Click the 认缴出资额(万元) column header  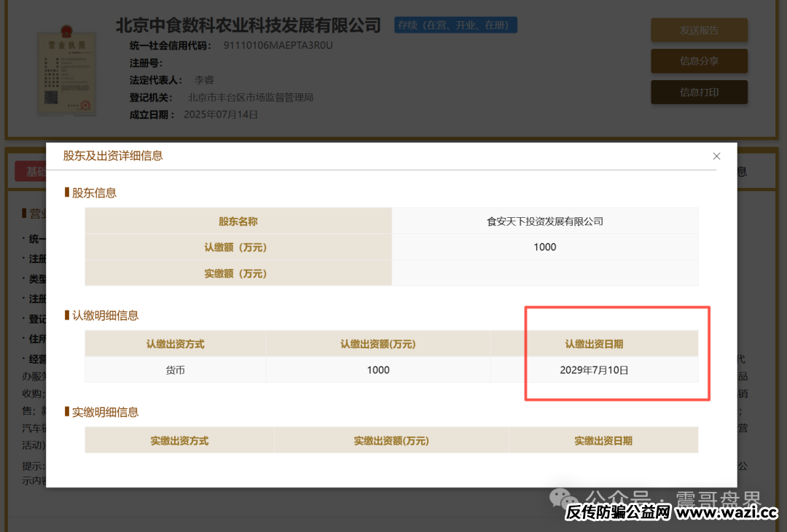point(377,344)
